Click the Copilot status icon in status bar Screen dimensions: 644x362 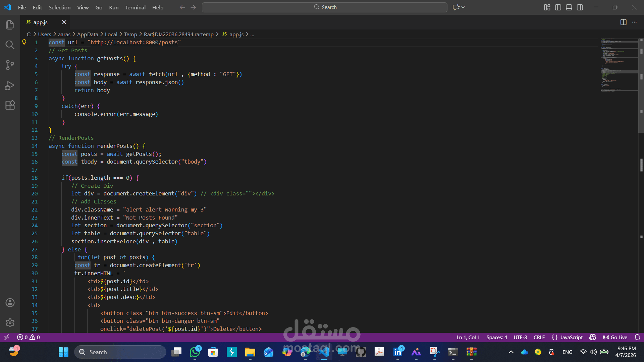593,337
